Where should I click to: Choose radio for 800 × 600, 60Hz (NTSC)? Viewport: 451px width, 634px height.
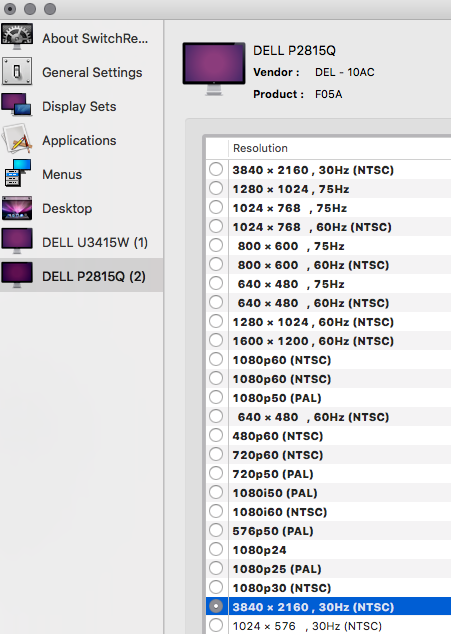[x=216, y=264]
